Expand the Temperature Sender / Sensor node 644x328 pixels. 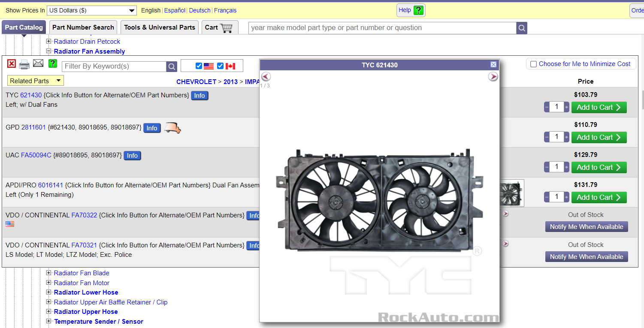pos(49,322)
